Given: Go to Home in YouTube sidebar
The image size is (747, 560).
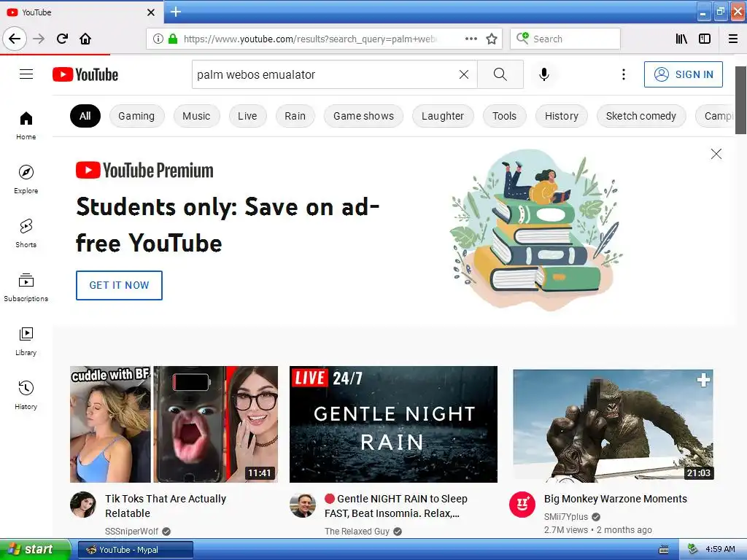Looking at the screenshot, I should [26, 125].
